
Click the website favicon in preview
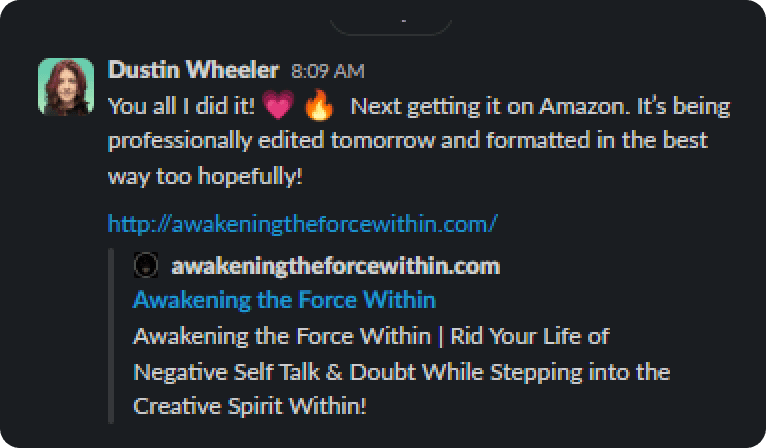pyautogui.click(x=146, y=265)
